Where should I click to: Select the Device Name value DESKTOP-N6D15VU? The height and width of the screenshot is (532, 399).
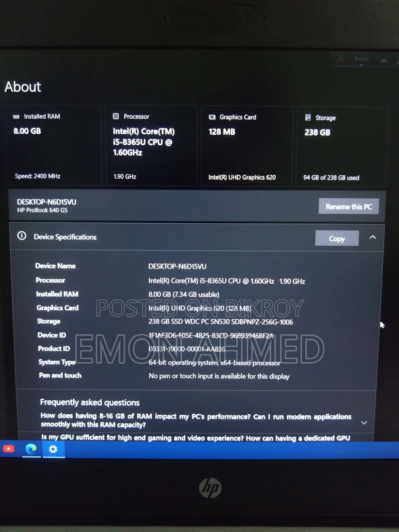pyautogui.click(x=177, y=266)
